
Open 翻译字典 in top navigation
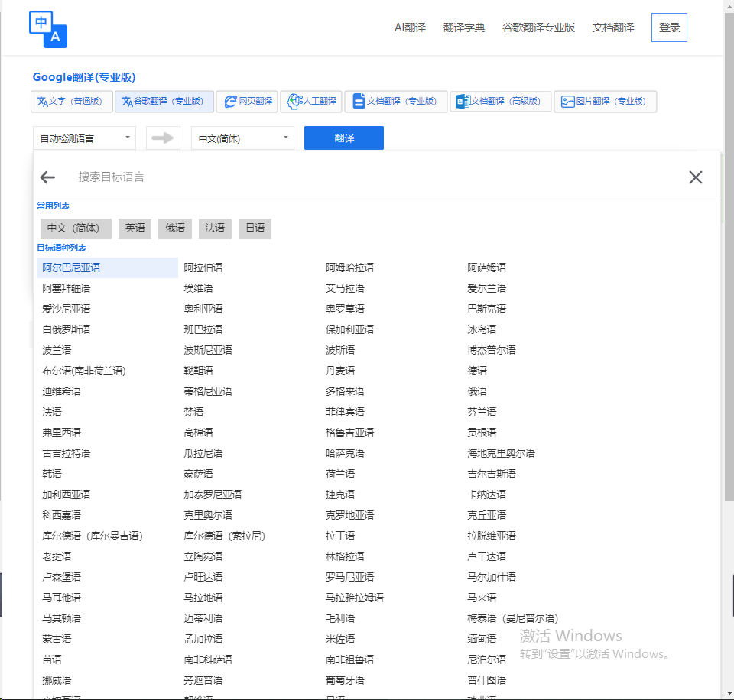(464, 28)
